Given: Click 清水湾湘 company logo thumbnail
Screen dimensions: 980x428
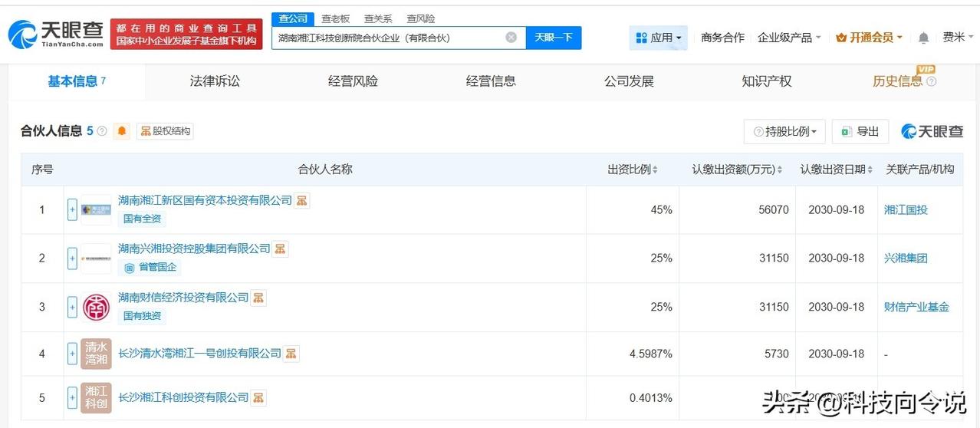Looking at the screenshot, I should (x=96, y=354).
